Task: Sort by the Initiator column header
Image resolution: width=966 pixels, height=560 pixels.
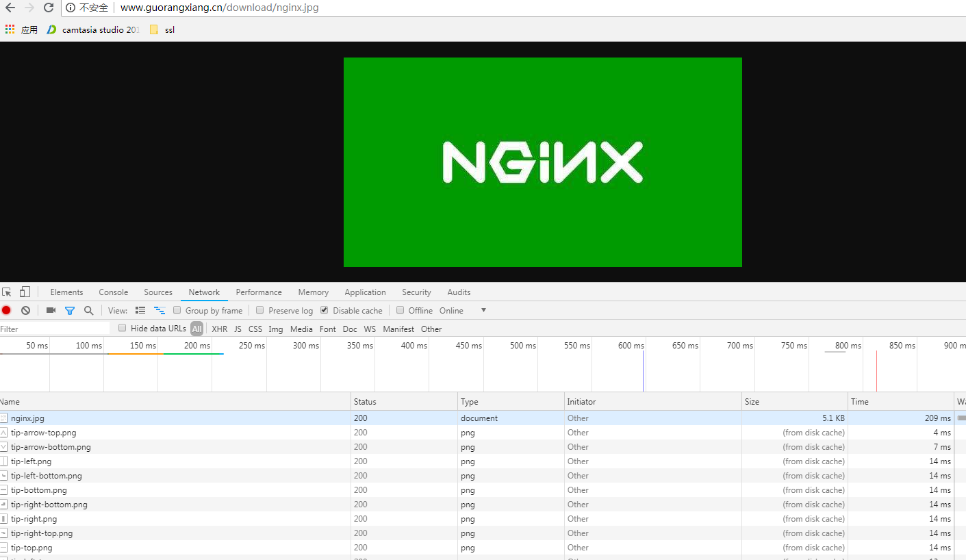Action: click(x=653, y=402)
